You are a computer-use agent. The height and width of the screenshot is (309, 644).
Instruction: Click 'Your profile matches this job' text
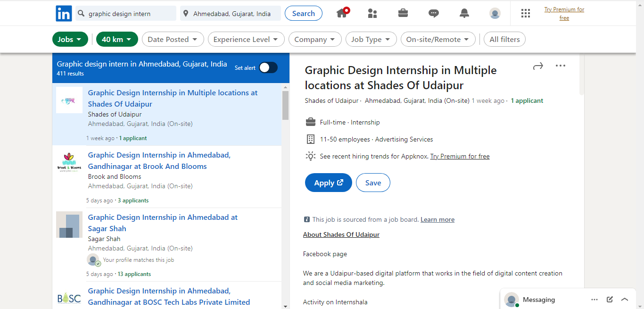click(139, 260)
